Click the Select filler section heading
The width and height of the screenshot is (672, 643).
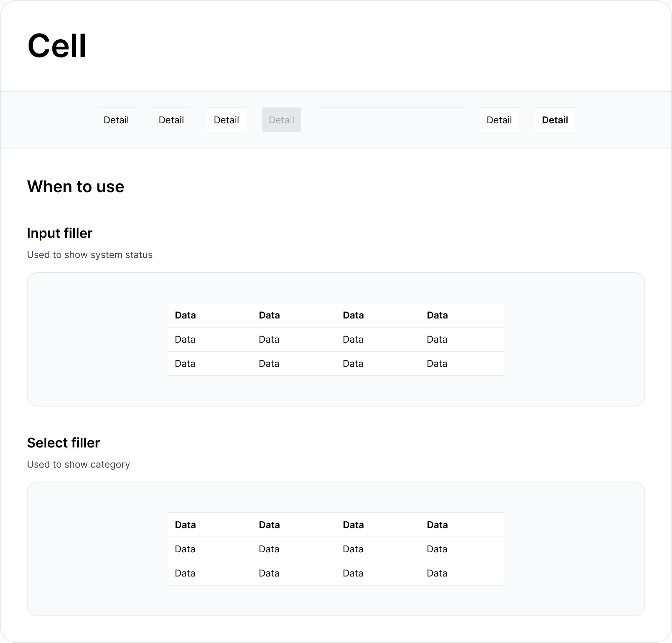64,442
